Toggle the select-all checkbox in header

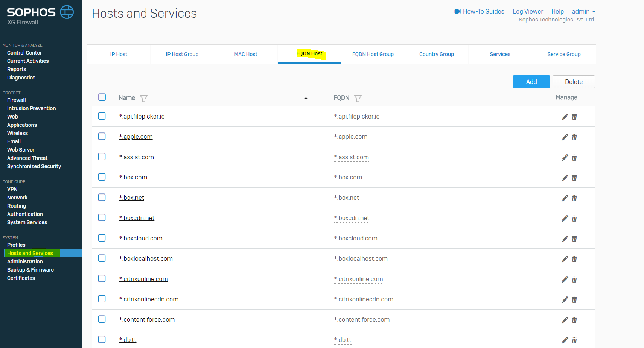102,97
